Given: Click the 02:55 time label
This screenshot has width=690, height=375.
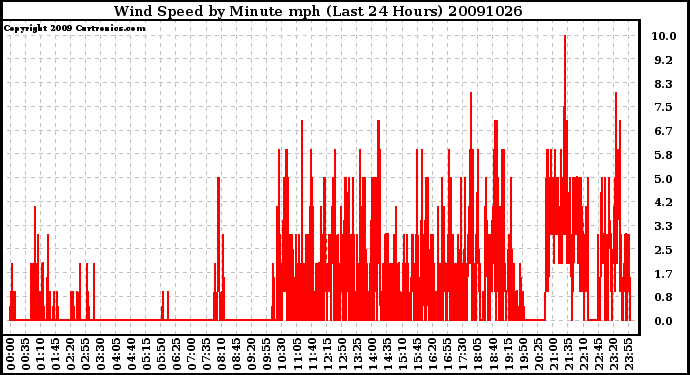Looking at the screenshot, I should tap(86, 354).
